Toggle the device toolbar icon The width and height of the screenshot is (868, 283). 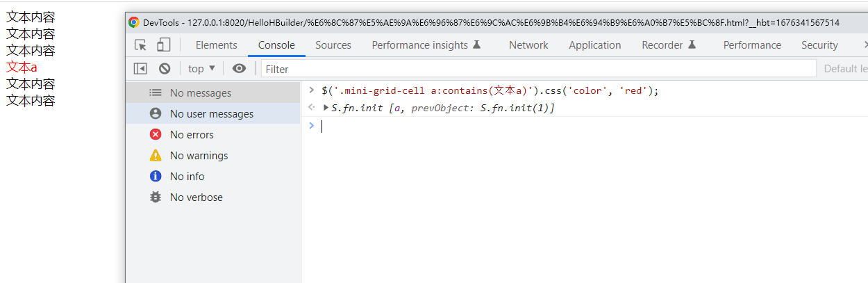163,45
